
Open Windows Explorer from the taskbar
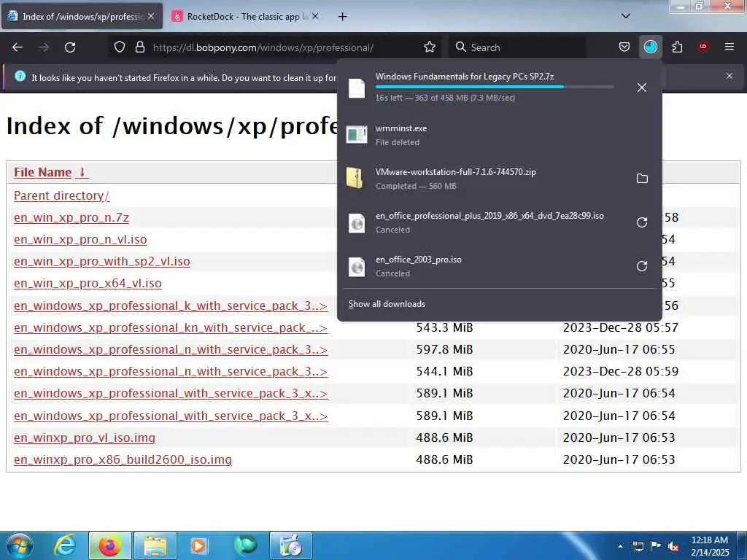pyautogui.click(x=155, y=545)
